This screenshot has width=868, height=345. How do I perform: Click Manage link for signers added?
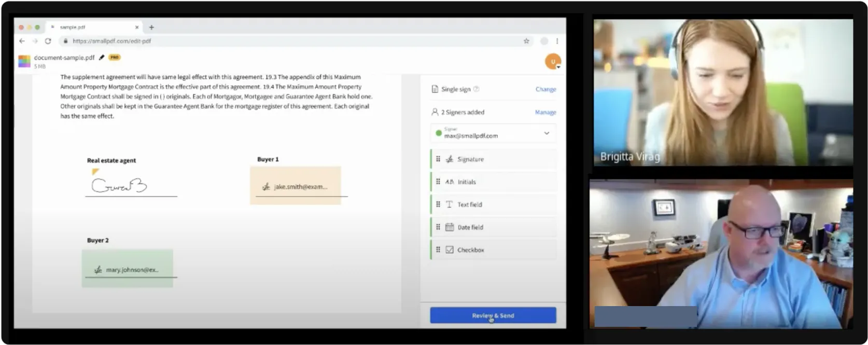(545, 112)
